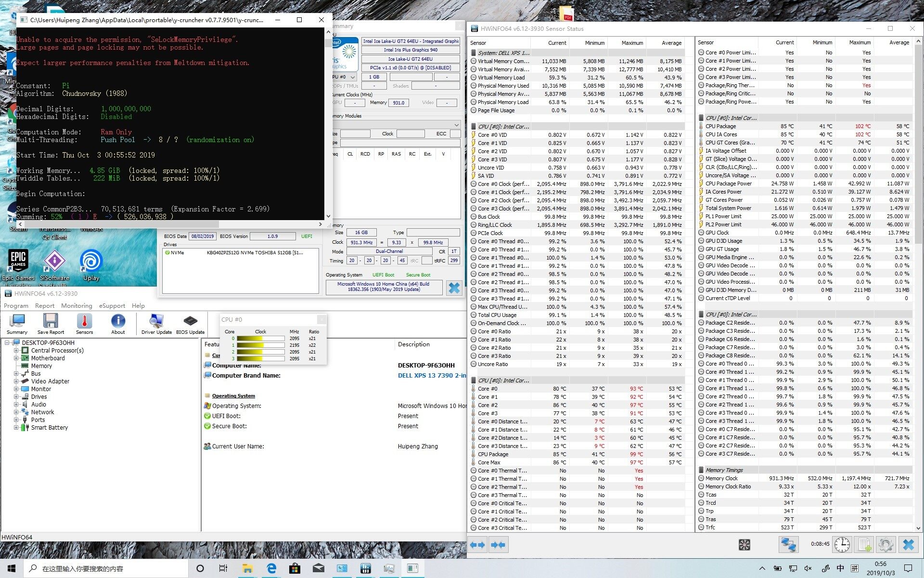The height and width of the screenshot is (578, 924).
Task: Expand the Drives tree node
Action: [16, 397]
